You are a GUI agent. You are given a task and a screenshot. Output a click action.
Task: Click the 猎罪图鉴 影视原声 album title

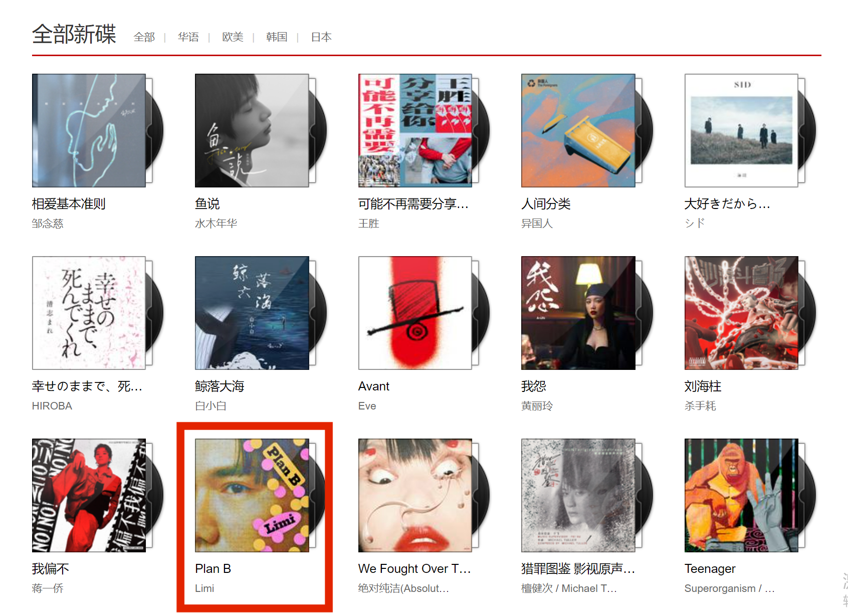point(578,569)
